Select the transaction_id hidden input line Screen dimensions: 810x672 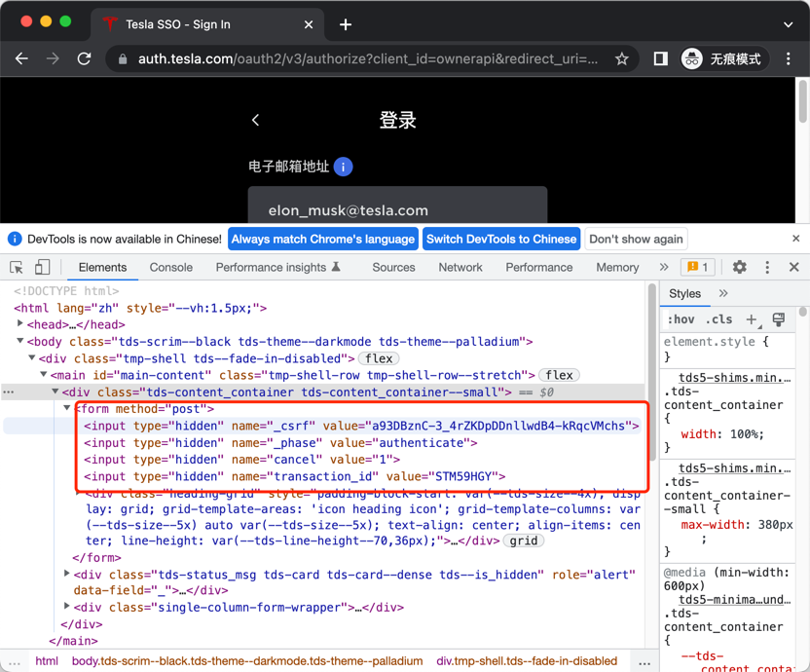coord(294,476)
